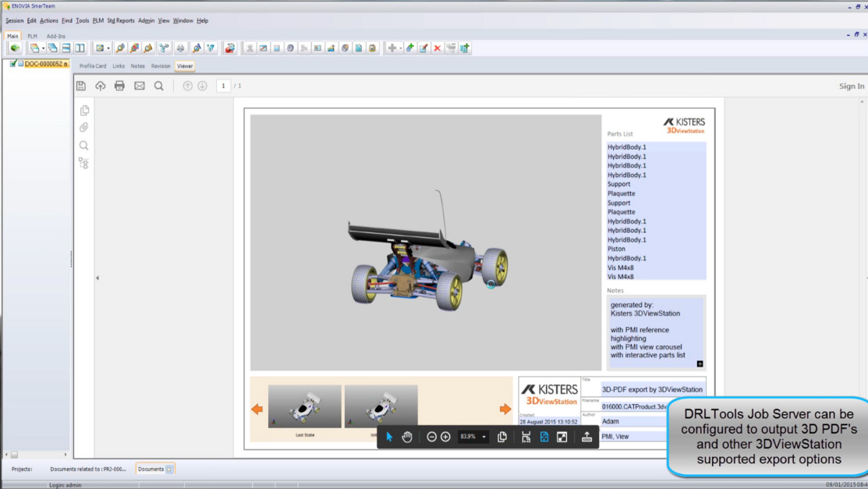Open the Revision tab

[x=161, y=66]
